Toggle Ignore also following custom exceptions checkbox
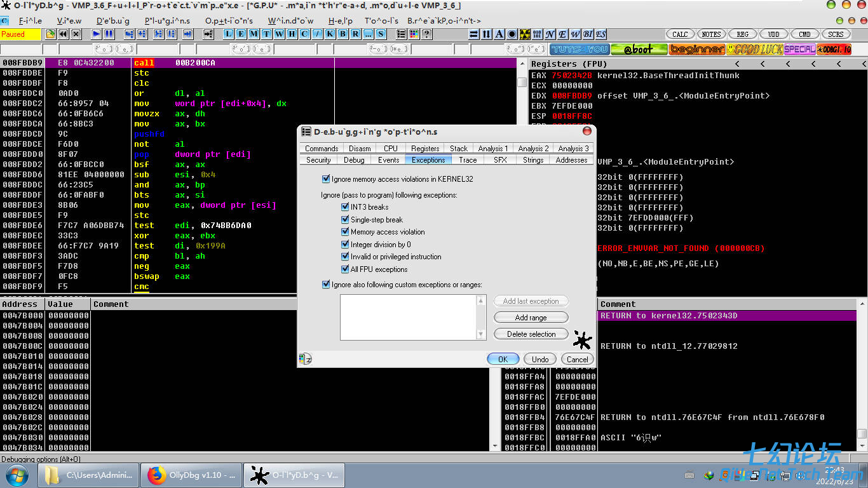This screenshot has height=488, width=868. (327, 285)
